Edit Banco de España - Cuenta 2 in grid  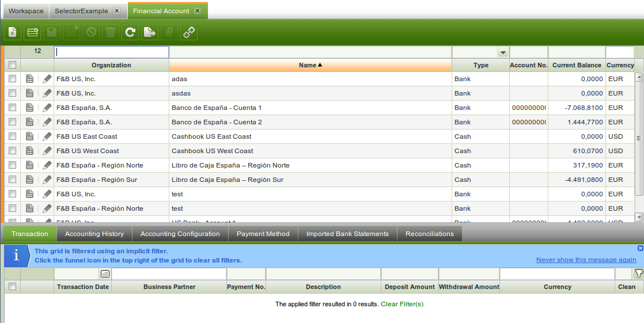(47, 122)
